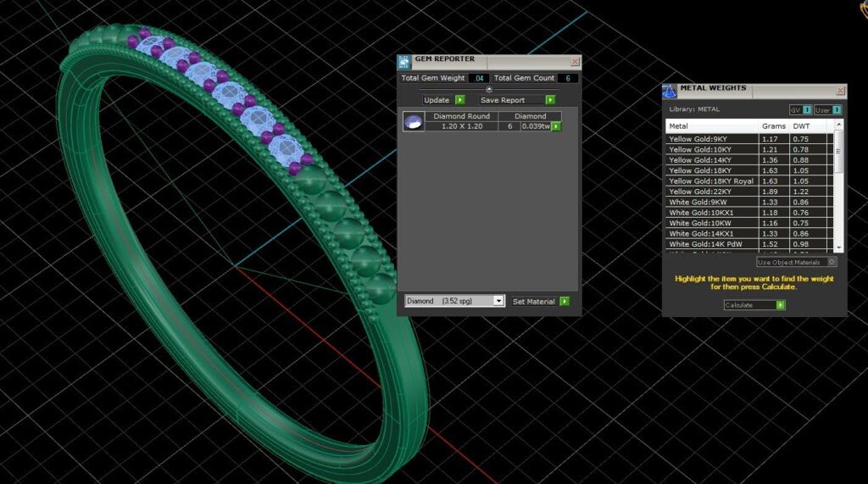868x484 pixels.
Task: Click the green arrow on Calculate button
Action: click(780, 305)
